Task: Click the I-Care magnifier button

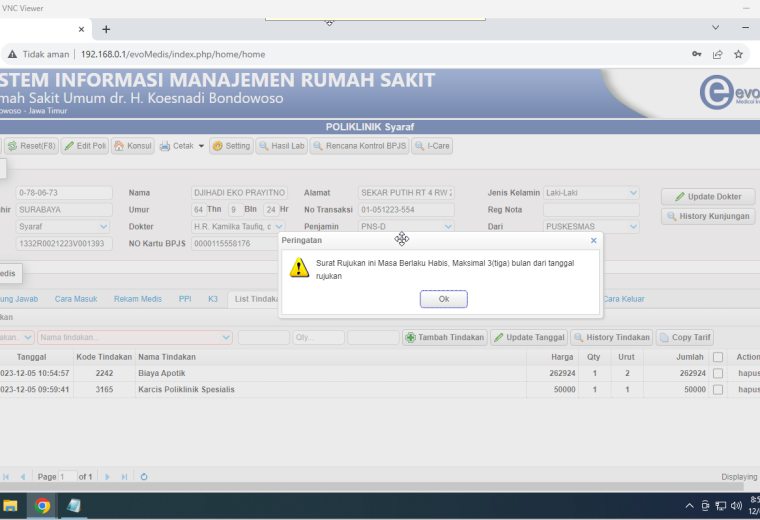Action: click(x=432, y=146)
